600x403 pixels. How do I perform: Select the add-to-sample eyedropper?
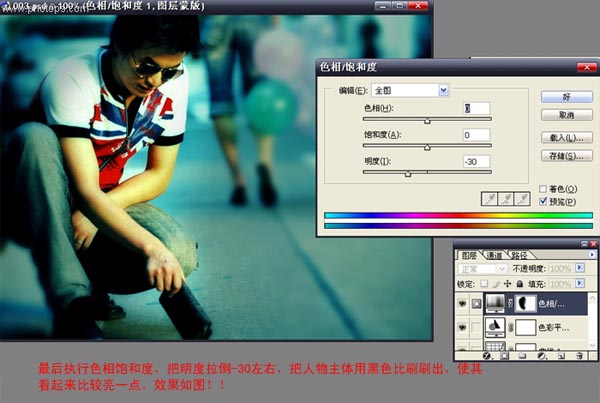coord(505,198)
